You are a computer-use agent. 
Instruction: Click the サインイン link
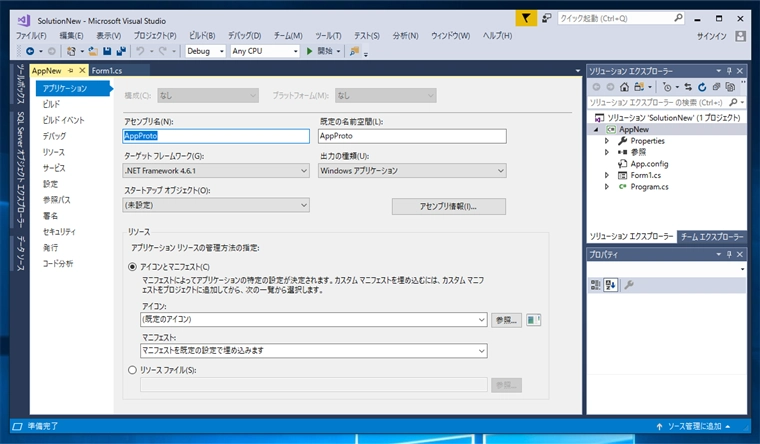(712, 36)
